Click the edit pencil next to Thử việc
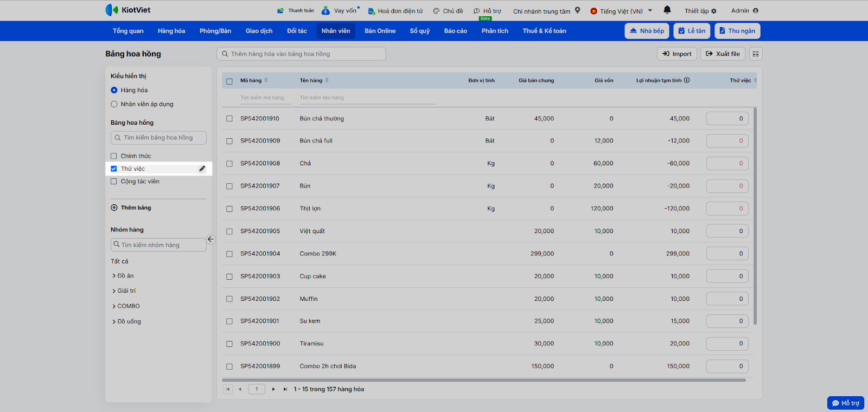868x412 pixels. 202,169
